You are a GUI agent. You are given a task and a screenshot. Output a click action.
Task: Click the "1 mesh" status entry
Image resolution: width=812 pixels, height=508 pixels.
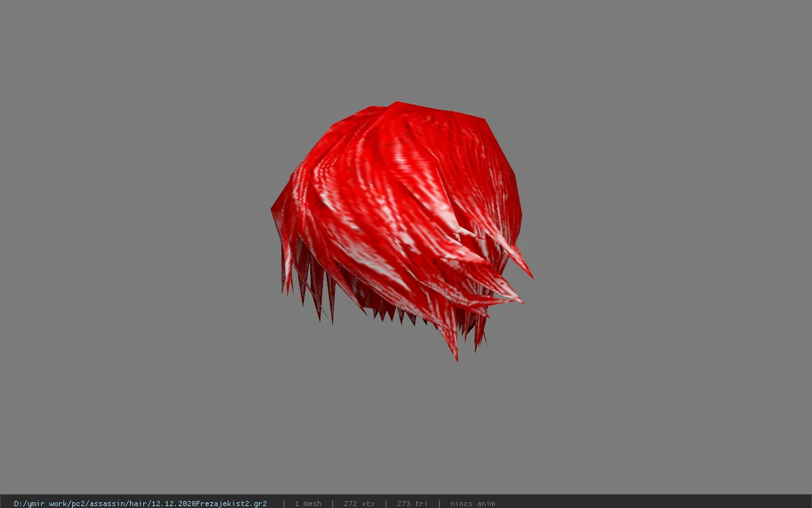point(308,504)
